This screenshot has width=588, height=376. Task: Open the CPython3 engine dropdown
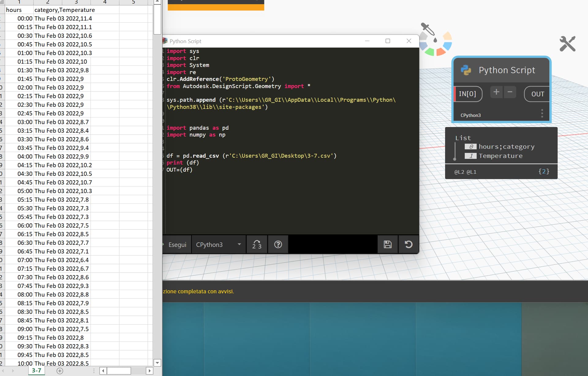click(219, 244)
